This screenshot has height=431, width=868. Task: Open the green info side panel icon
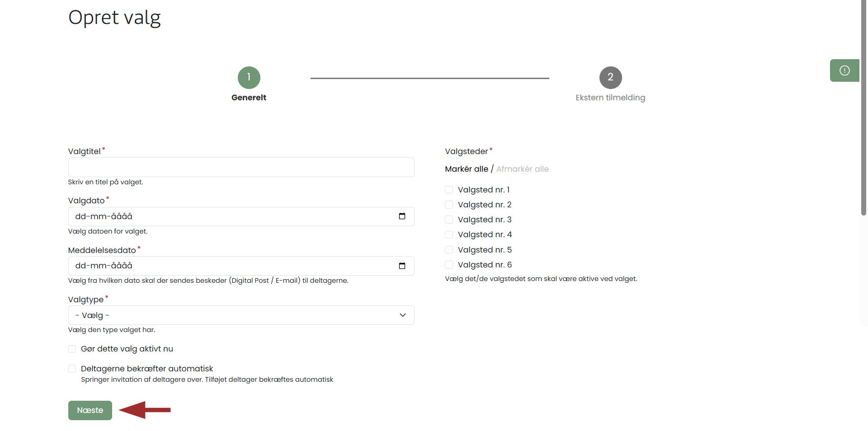[x=844, y=70]
